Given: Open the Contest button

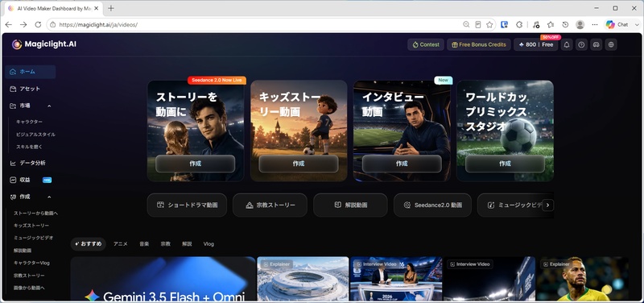Looking at the screenshot, I should point(426,45).
